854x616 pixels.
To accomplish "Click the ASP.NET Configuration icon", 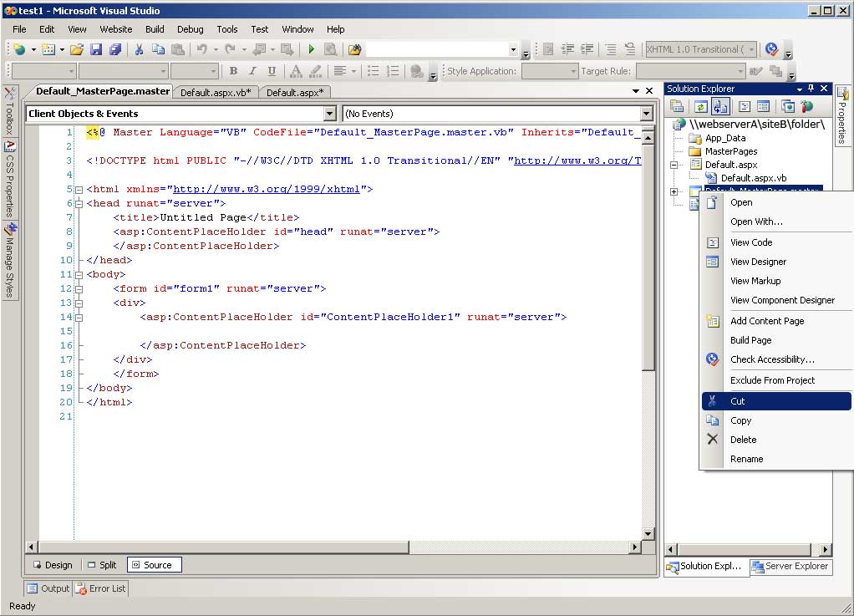I will click(x=806, y=107).
